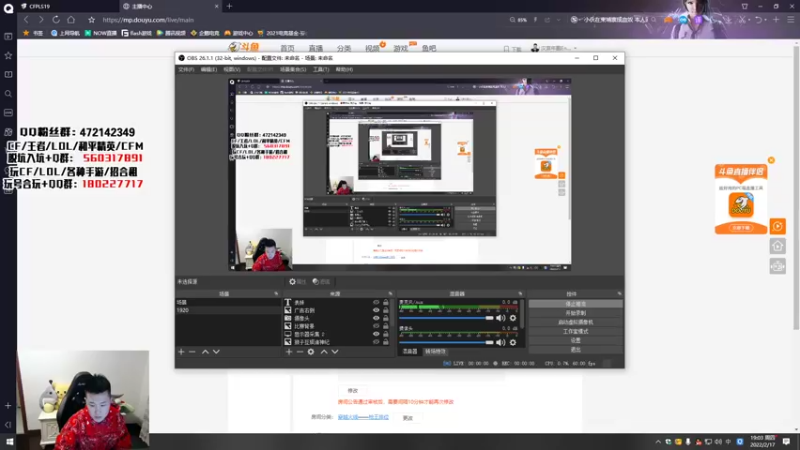
Task: Close the Douyu companion ad widget
Action: pyautogui.click(x=771, y=160)
